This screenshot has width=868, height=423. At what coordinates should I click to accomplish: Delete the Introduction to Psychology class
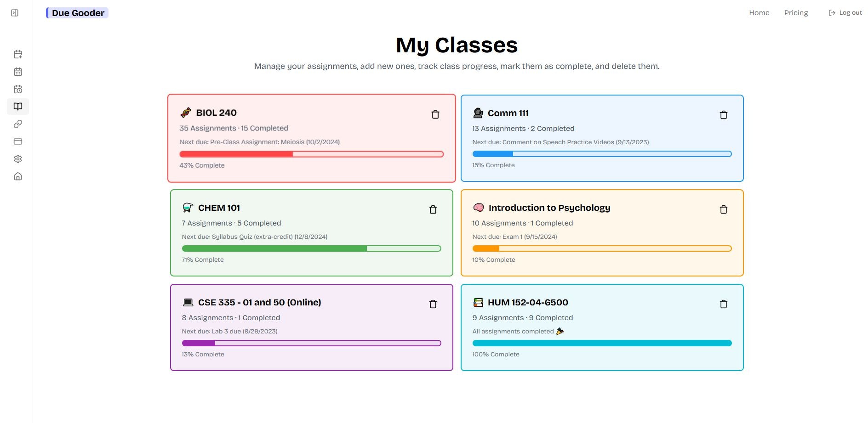[724, 209]
